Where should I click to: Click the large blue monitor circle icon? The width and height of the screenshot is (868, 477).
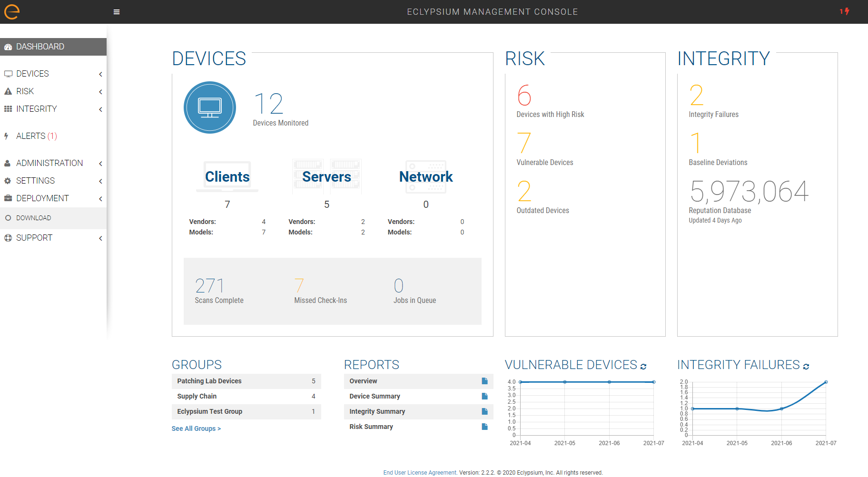point(210,107)
